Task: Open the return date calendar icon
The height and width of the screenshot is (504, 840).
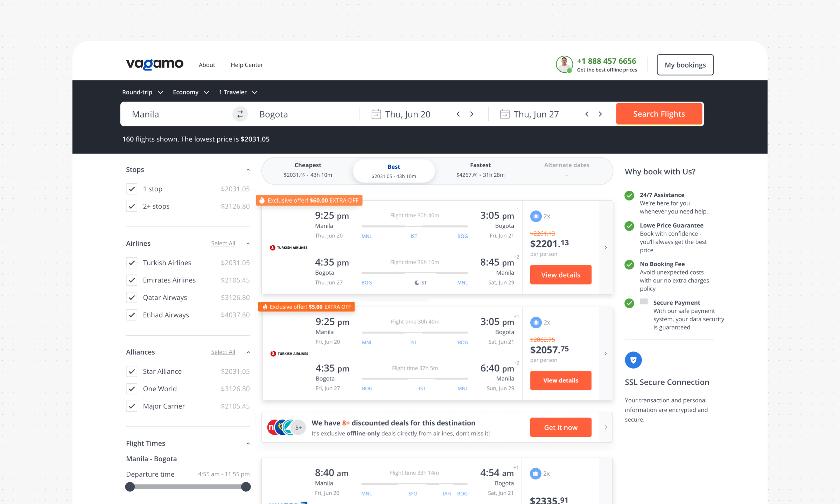Action: click(504, 114)
